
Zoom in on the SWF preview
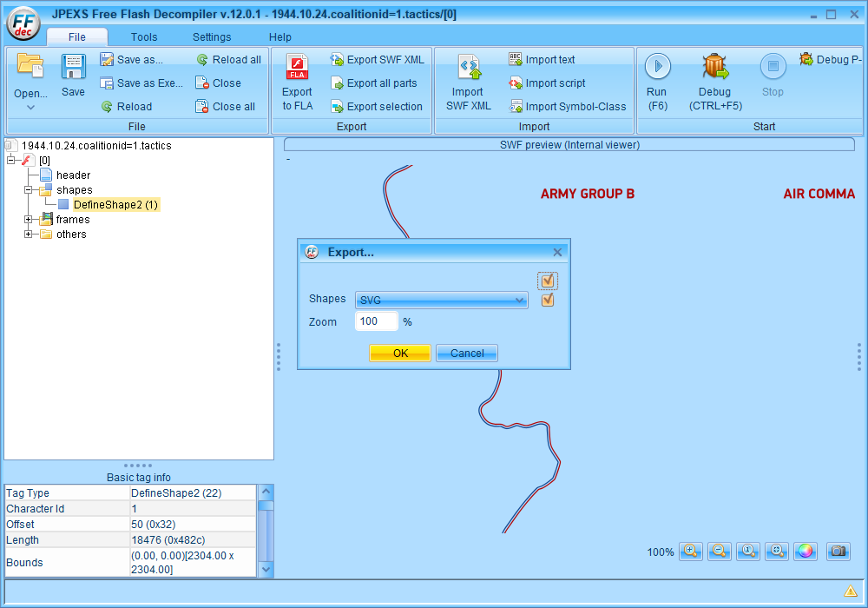pyautogui.click(x=691, y=551)
